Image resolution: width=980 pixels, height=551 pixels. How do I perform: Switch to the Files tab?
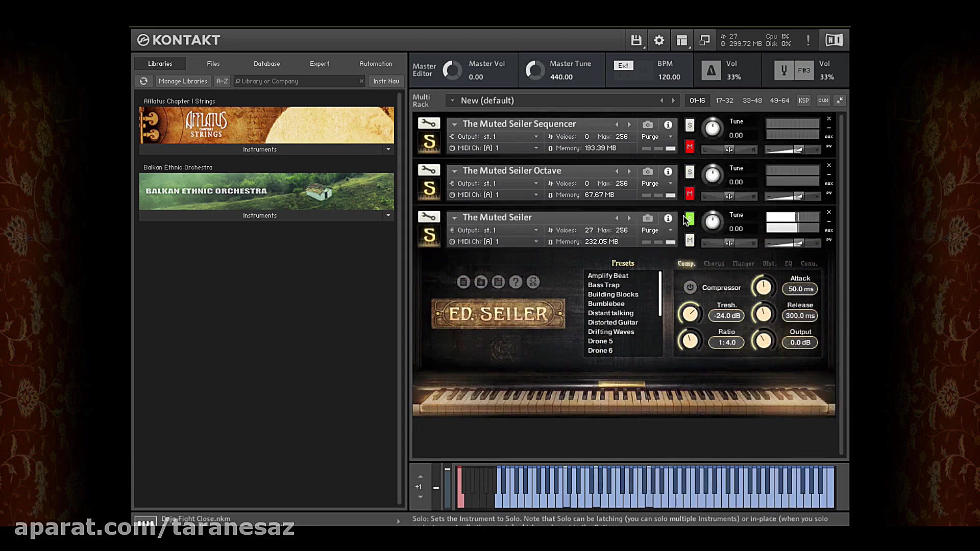[x=213, y=64]
